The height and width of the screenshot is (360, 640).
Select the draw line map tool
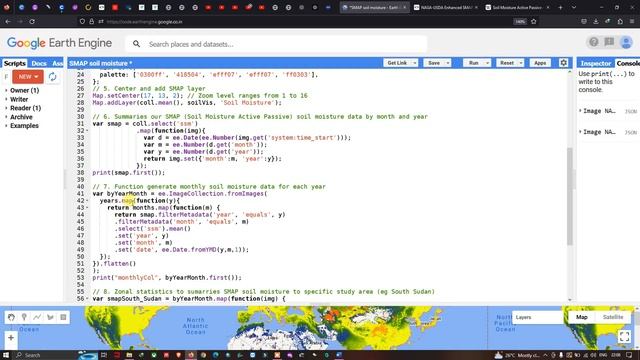pos(37,317)
